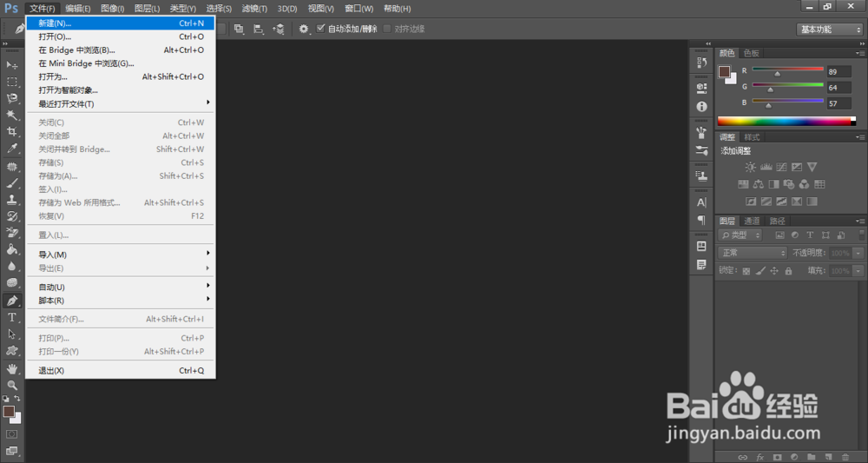The image size is (868, 463).
Task: Switch to the 通道 tab
Action: 752,221
